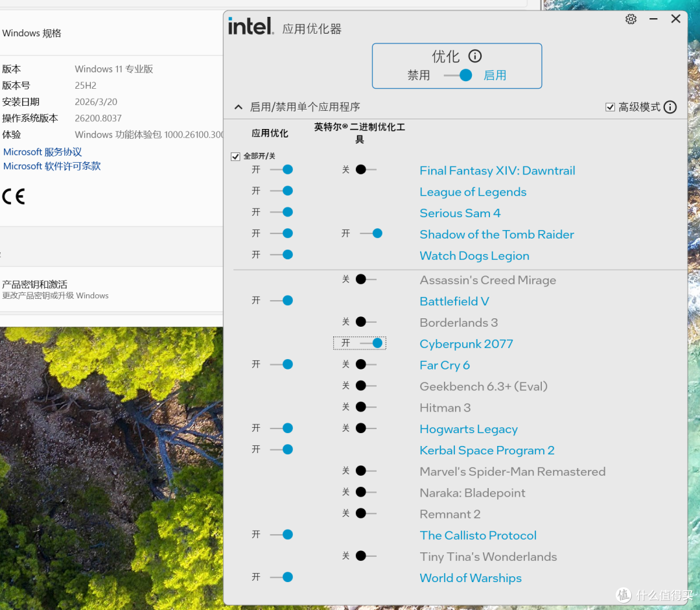Toggle app optimization for League of Legends
Image resolution: width=700 pixels, height=610 pixels.
[x=282, y=191]
